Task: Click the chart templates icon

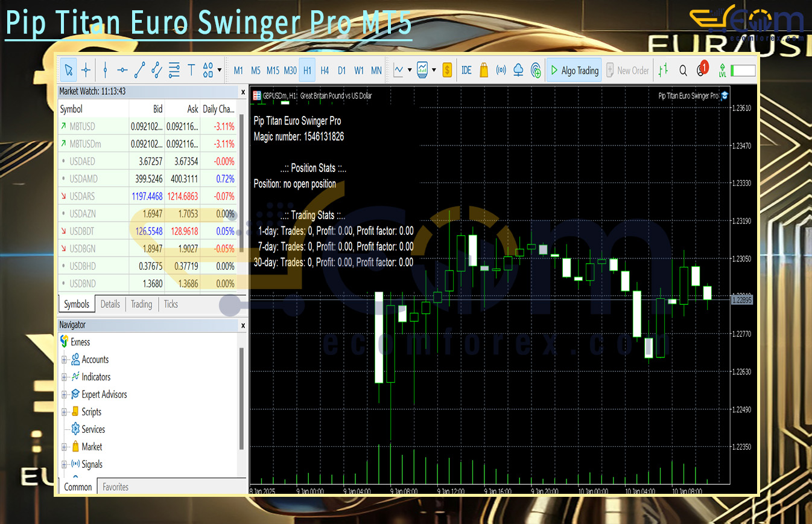Action: point(423,71)
